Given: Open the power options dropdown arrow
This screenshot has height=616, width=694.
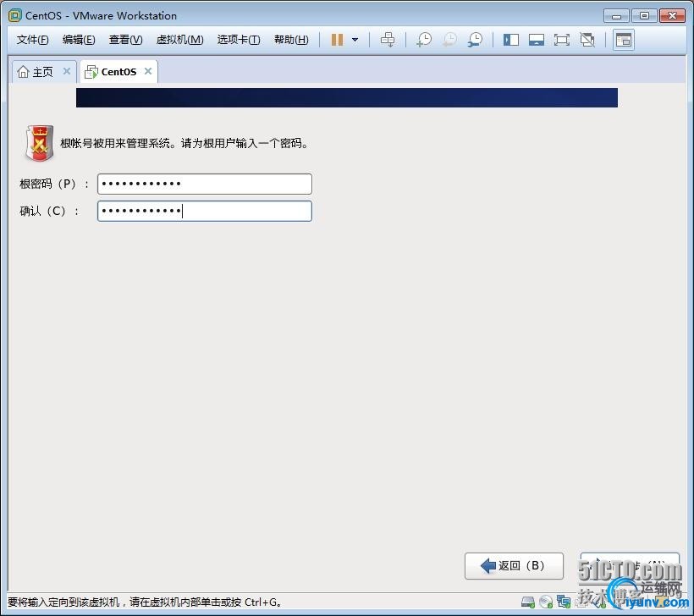Looking at the screenshot, I should (355, 40).
